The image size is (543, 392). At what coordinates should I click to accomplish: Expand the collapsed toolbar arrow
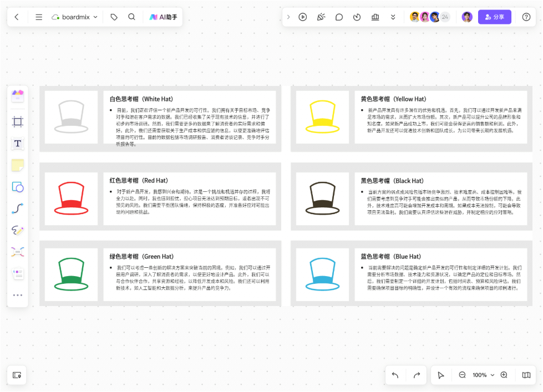point(288,17)
